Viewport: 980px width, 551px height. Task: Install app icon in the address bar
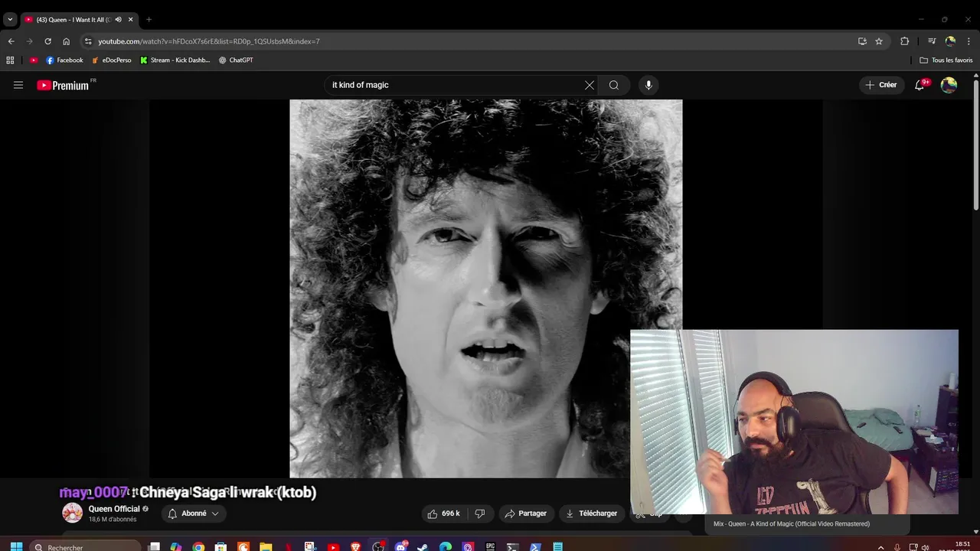click(862, 41)
